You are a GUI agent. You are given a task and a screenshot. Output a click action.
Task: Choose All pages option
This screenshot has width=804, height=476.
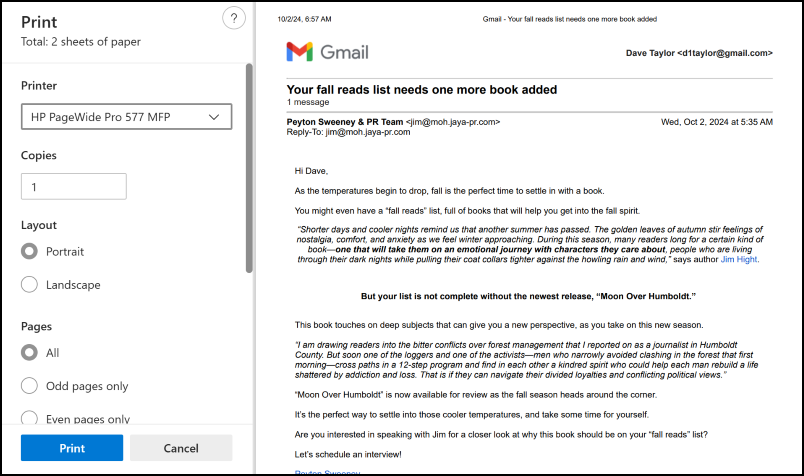pyautogui.click(x=29, y=352)
